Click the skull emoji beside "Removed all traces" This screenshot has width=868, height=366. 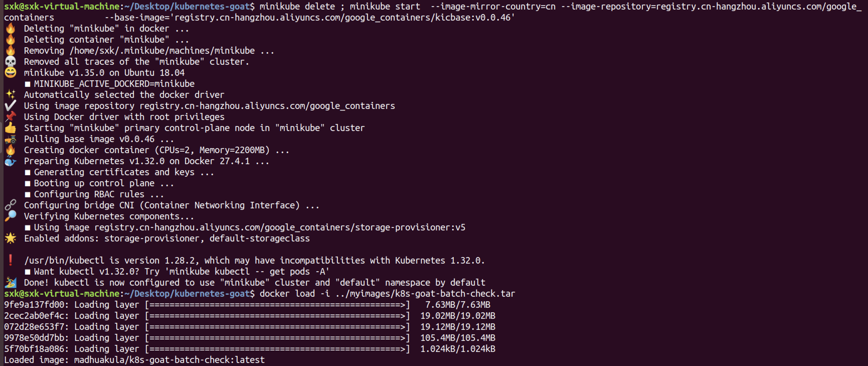tap(11, 62)
